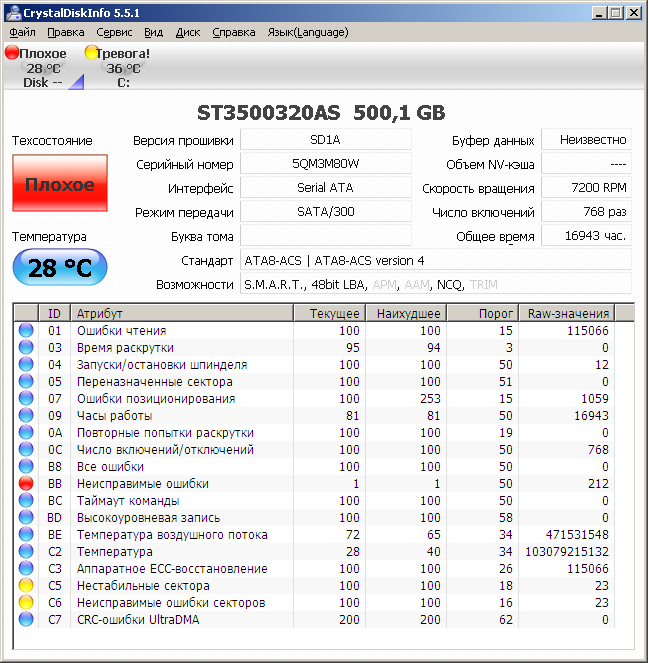The width and height of the screenshot is (648, 663).
Task: Open the Вид menu
Action: [x=153, y=33]
